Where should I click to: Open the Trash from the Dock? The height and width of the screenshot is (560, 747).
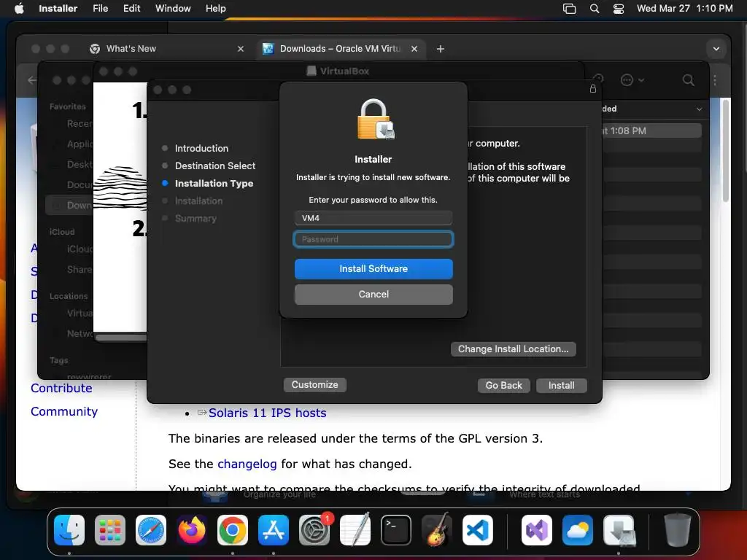coord(677,530)
